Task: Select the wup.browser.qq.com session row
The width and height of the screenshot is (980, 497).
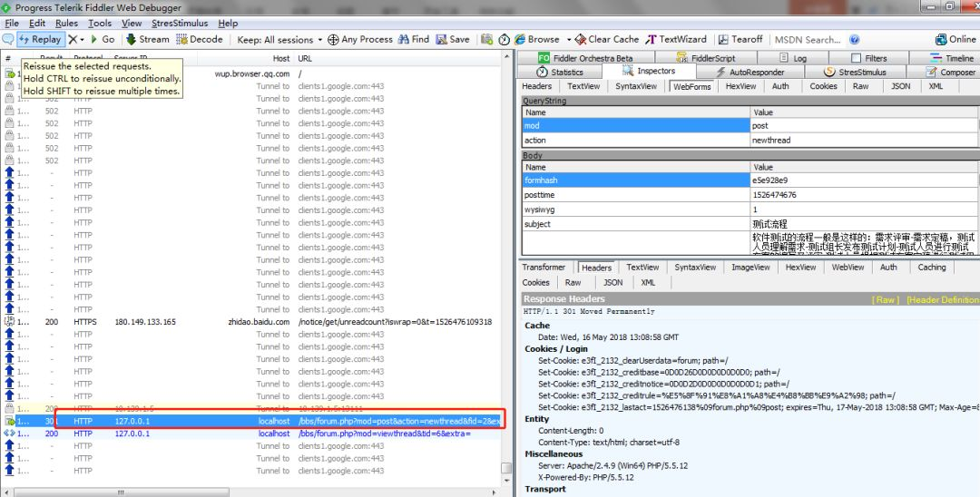Action: click(252, 73)
